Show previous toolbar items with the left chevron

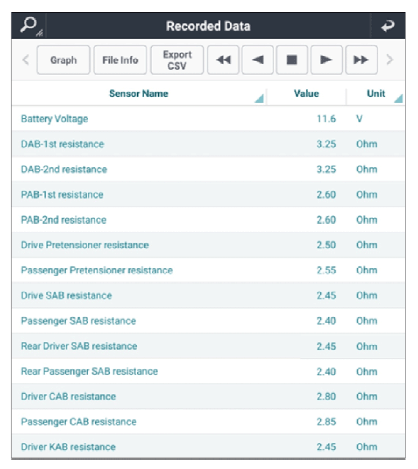(26, 60)
